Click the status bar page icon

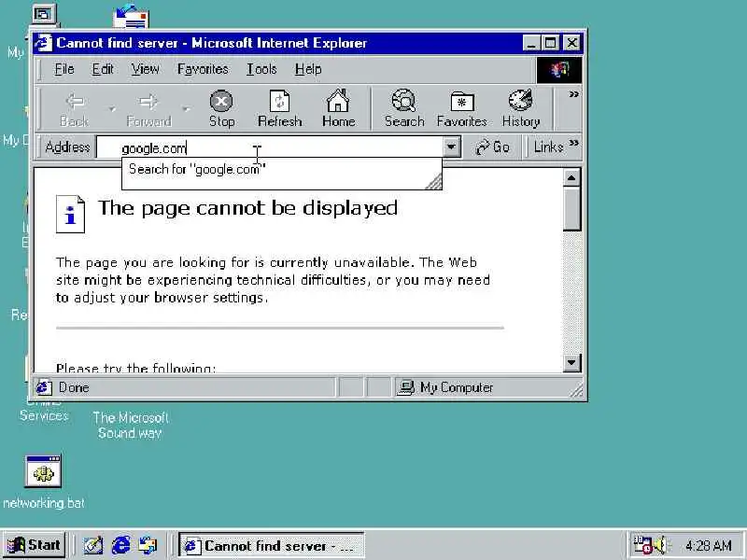pos(44,387)
